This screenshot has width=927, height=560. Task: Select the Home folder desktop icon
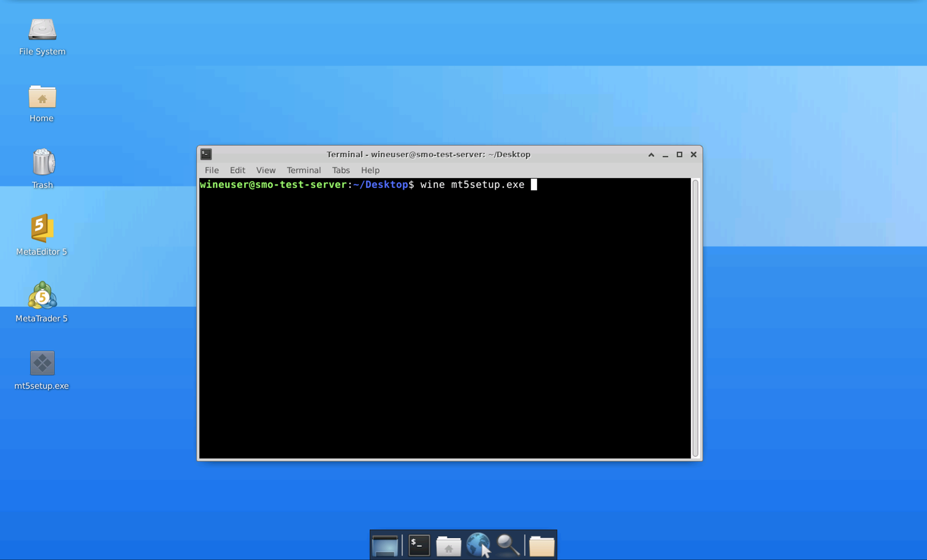tap(42, 97)
